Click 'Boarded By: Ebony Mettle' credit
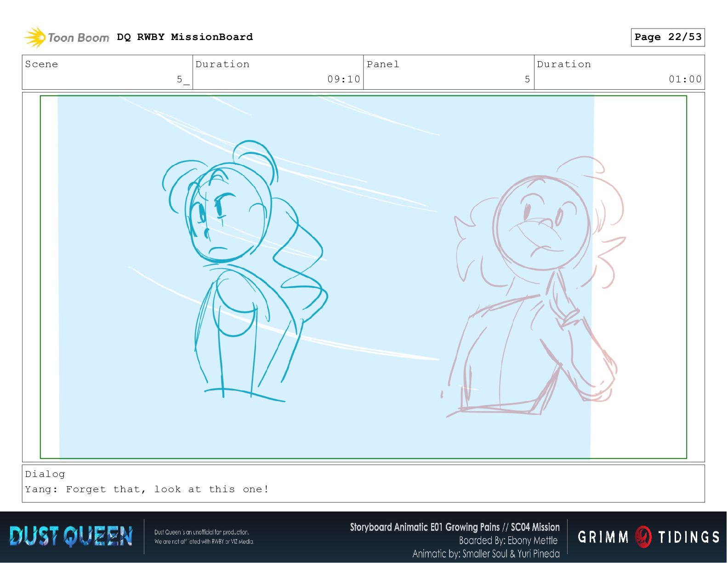 pos(508,540)
